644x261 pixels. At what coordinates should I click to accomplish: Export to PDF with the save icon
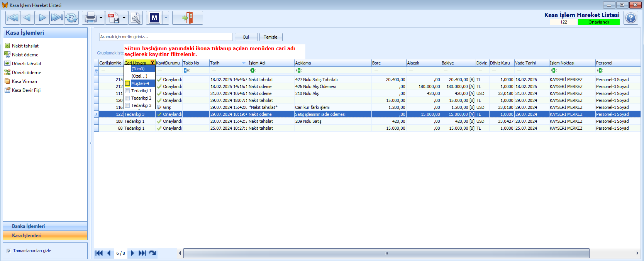pyautogui.click(x=114, y=18)
